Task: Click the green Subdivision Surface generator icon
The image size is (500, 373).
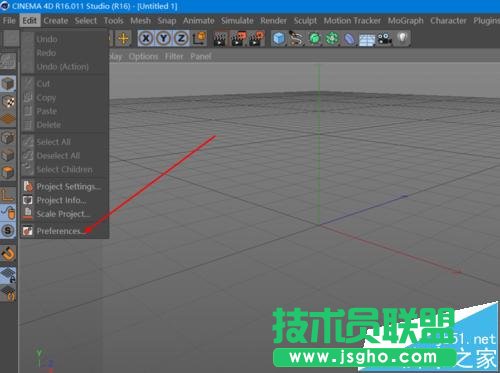Action: pos(314,39)
